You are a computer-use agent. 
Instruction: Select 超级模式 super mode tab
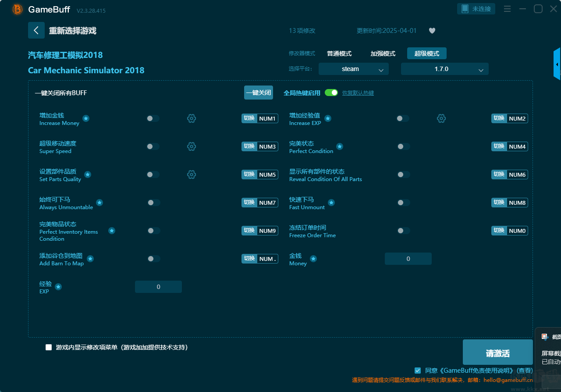click(427, 53)
